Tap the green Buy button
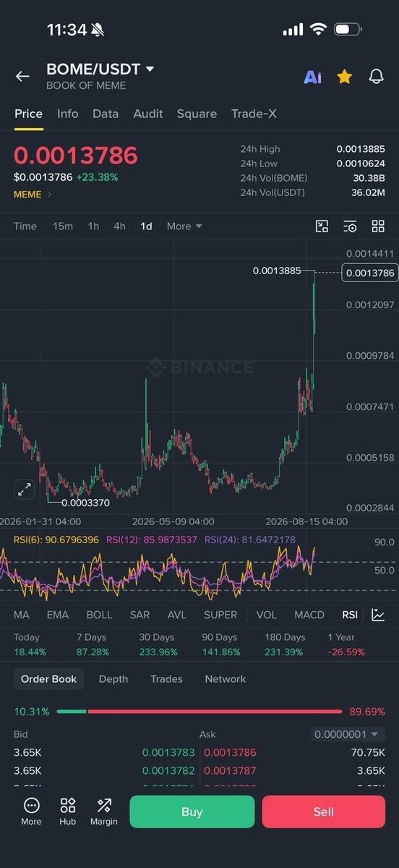Viewport: 399px width, 868px height. pyautogui.click(x=192, y=812)
